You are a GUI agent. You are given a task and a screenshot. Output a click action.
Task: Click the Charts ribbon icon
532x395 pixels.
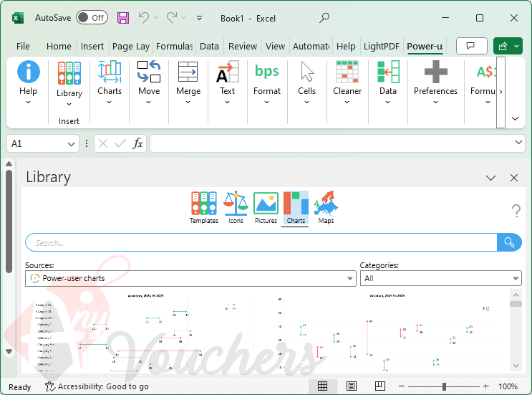coord(110,80)
